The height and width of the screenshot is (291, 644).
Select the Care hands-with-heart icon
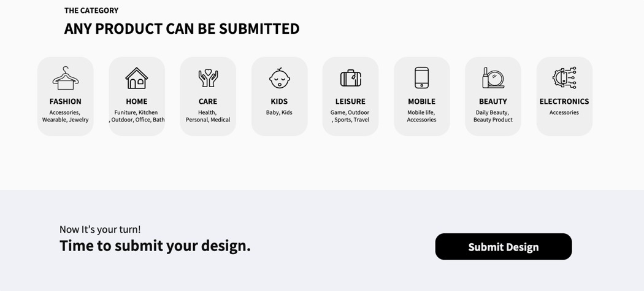pyautogui.click(x=208, y=78)
